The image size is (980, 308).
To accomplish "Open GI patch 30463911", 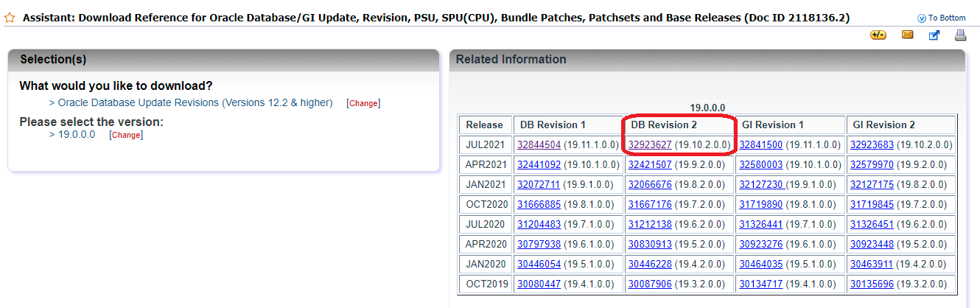I will pos(872,264).
